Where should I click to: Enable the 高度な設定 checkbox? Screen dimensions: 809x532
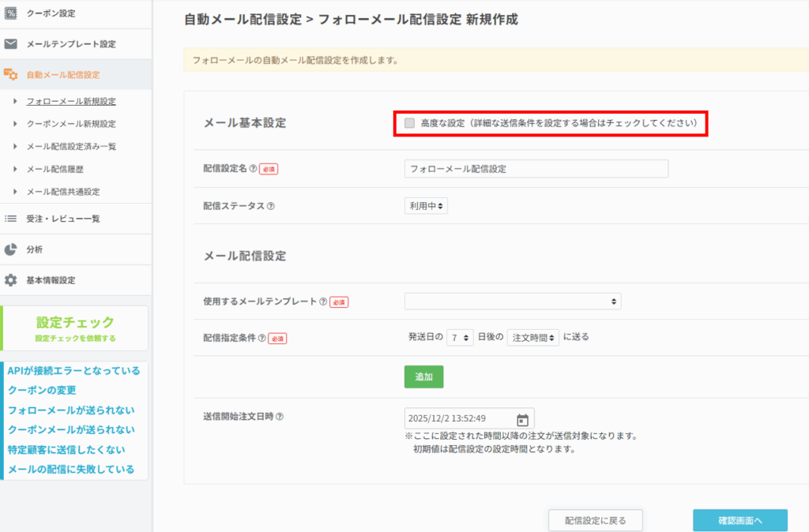click(x=409, y=123)
